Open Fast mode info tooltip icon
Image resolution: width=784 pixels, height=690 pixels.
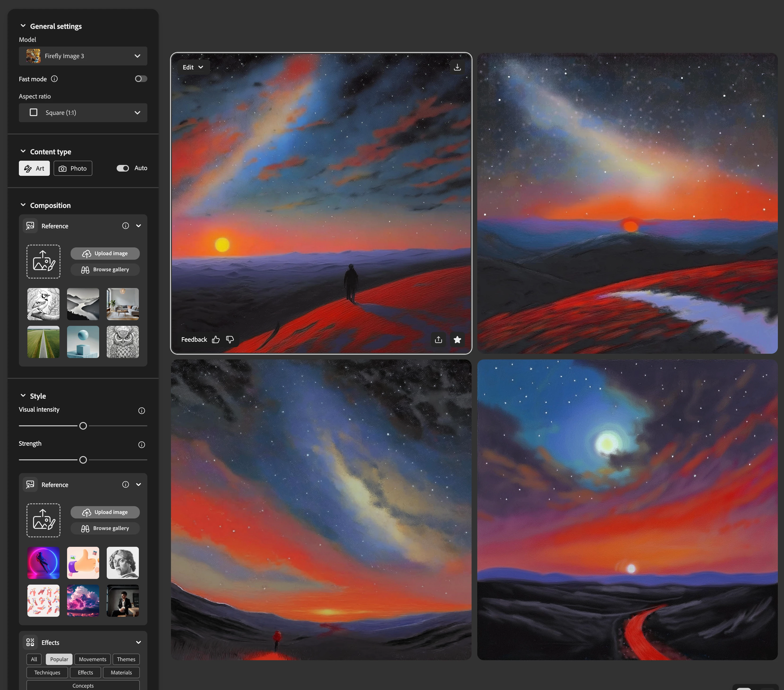pos(55,79)
